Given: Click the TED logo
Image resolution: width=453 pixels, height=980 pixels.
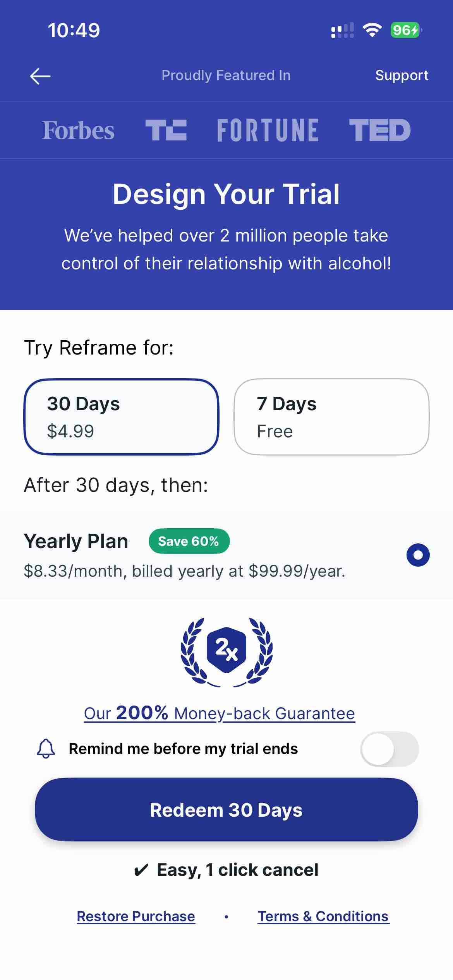Looking at the screenshot, I should point(381,130).
